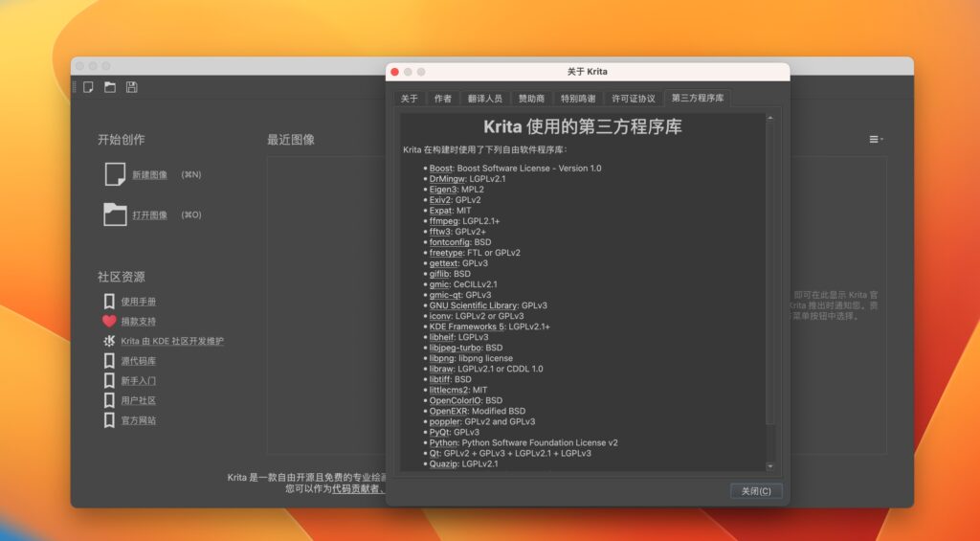This screenshot has height=541, width=980.
Task: Click the bookmark icon beside 官方网站
Action: click(x=109, y=420)
